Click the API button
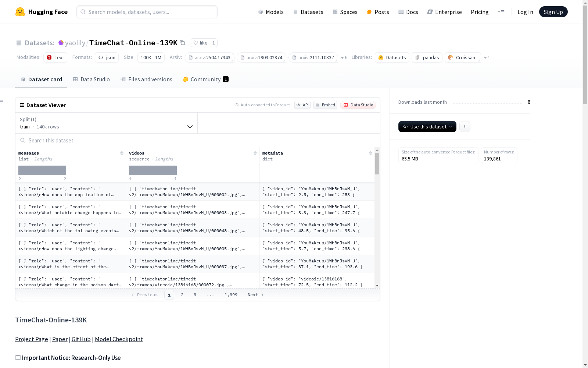 click(x=302, y=105)
